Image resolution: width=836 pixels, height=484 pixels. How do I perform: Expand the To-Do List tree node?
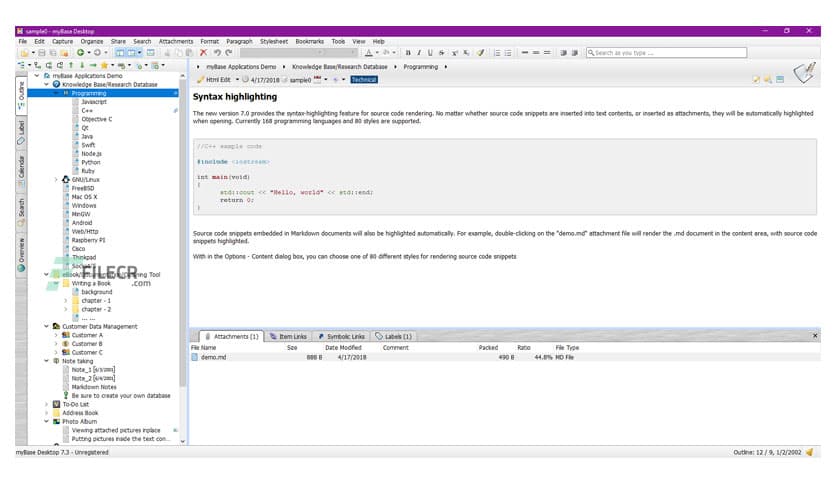[46, 404]
